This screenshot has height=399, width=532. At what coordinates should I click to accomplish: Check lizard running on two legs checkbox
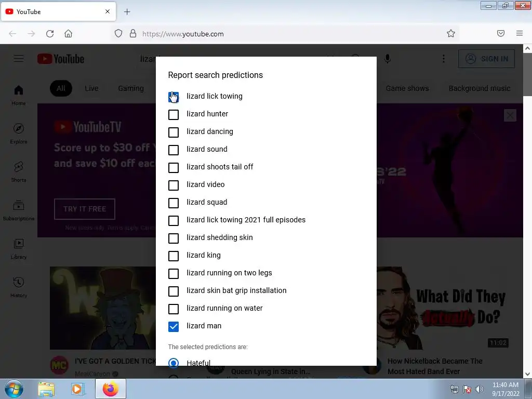click(174, 273)
